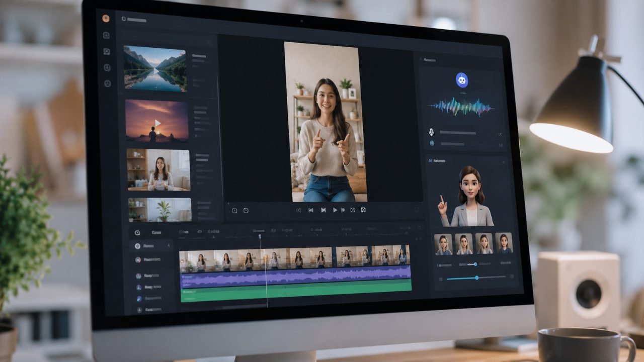Click the loop brackets icon in playback controls
644x362 pixels.
352,210
